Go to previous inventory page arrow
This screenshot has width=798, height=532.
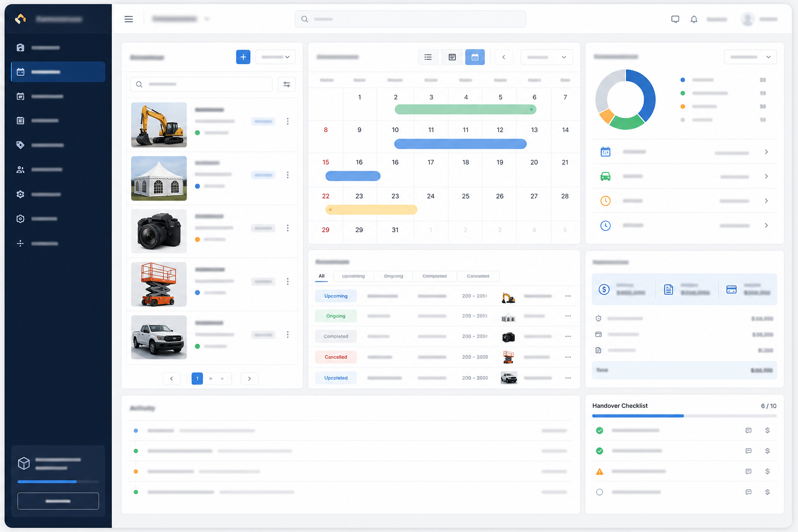(171, 379)
